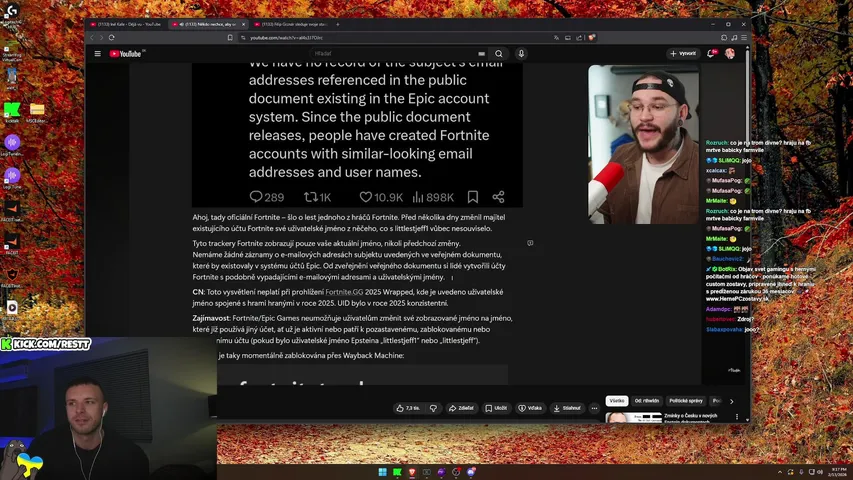
Task: Dislike the video with thumbs down
Action: 434,408
